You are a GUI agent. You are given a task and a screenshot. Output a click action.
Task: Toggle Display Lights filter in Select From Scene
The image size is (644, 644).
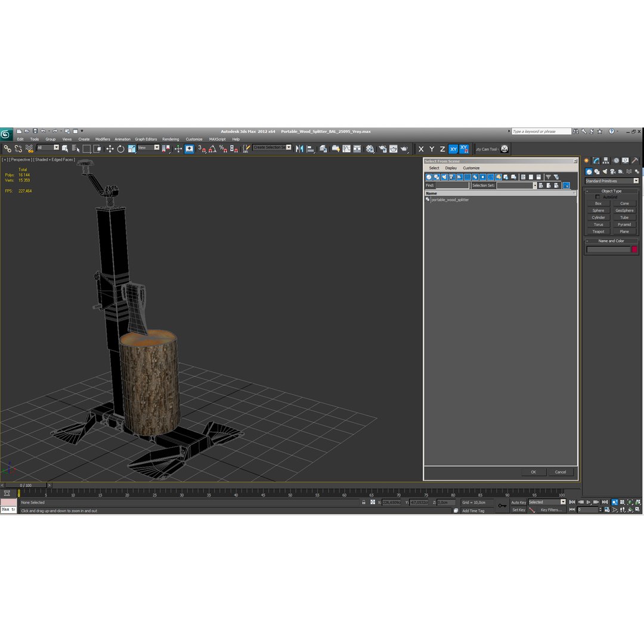click(x=444, y=177)
